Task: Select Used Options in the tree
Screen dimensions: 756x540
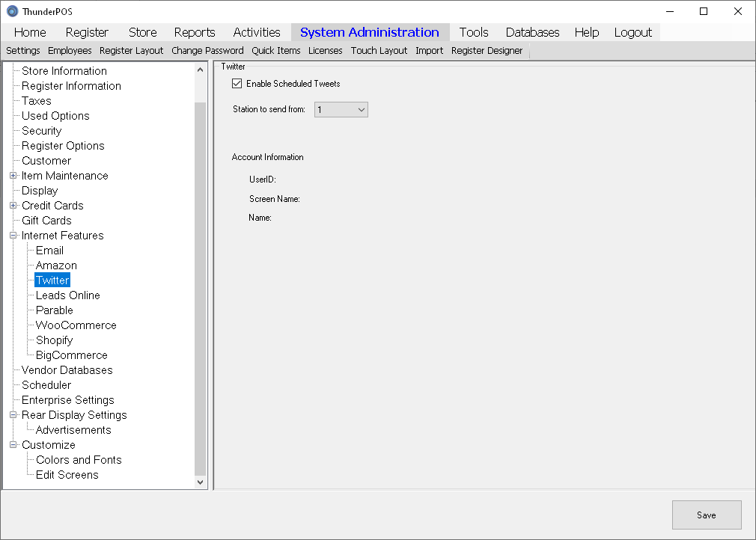Action: pyautogui.click(x=55, y=116)
